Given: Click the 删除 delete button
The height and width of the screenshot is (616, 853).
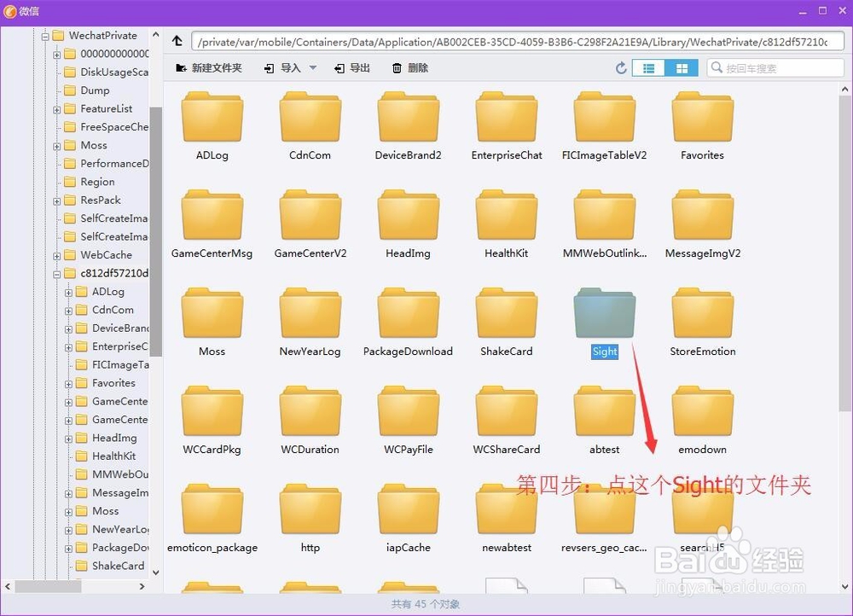Looking at the screenshot, I should coord(410,68).
